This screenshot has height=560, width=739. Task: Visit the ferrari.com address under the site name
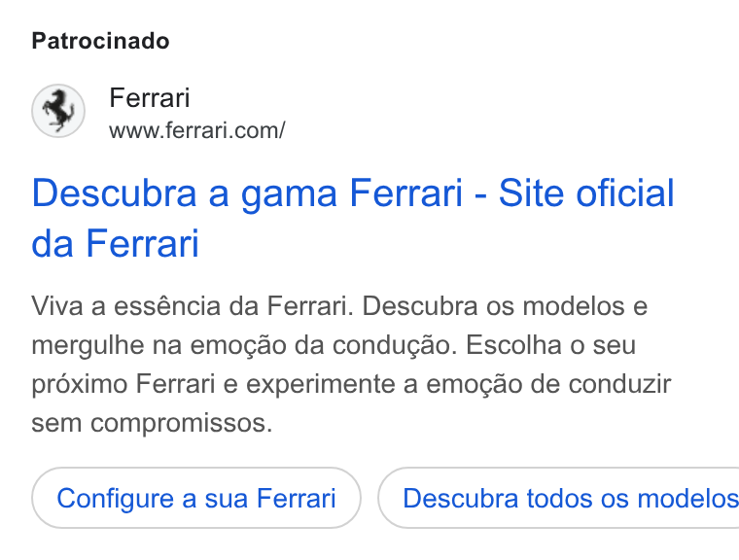[x=197, y=130]
